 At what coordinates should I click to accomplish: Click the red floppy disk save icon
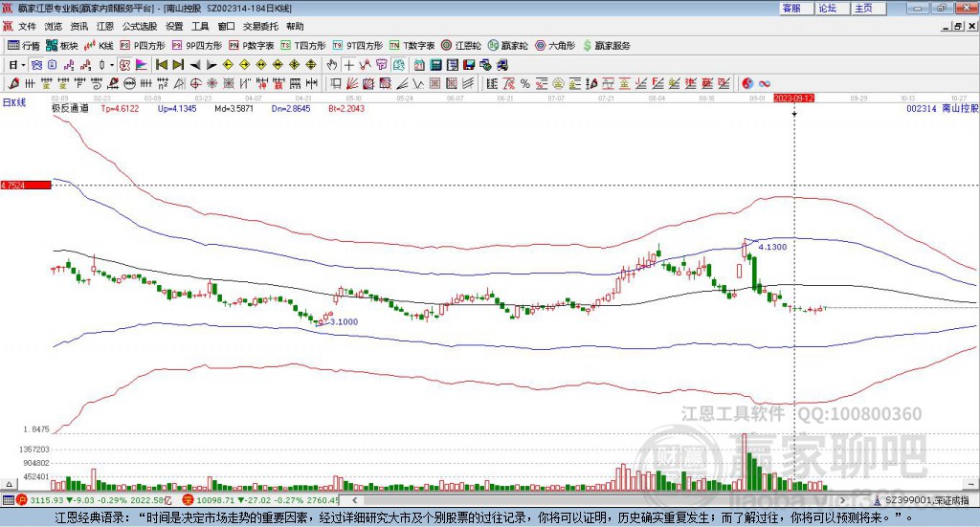click(x=469, y=65)
